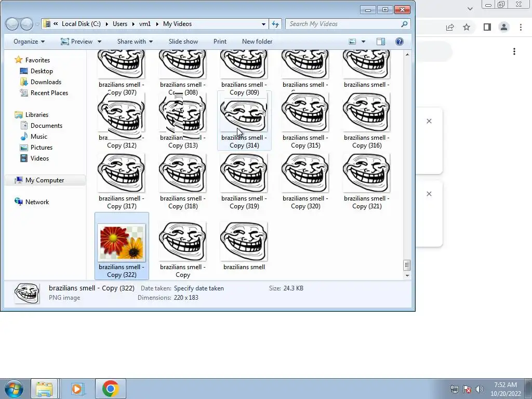Start the Slide show

[x=183, y=42]
